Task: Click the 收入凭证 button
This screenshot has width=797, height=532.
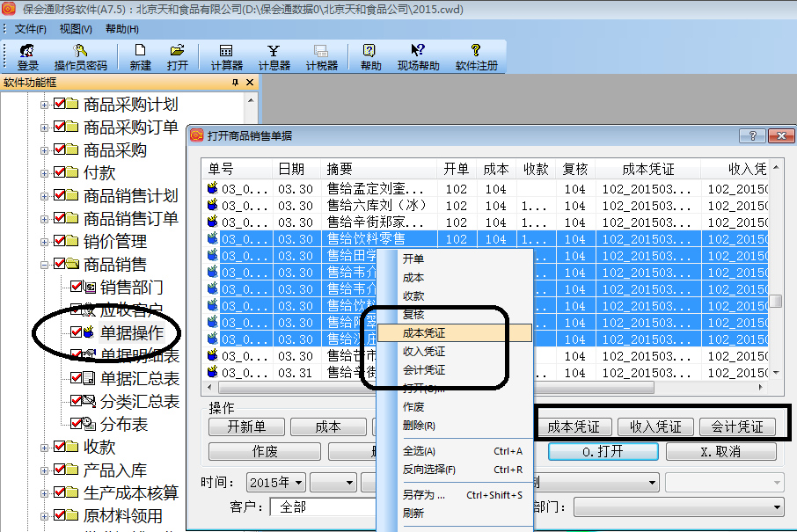Action: coord(654,425)
